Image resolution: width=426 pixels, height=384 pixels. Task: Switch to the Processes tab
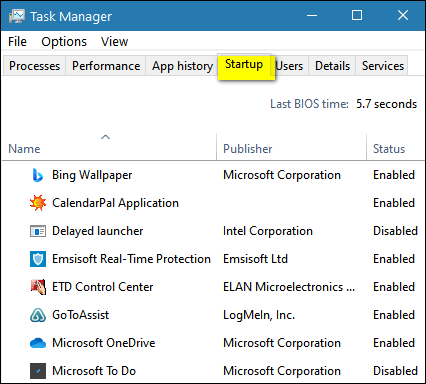(34, 66)
